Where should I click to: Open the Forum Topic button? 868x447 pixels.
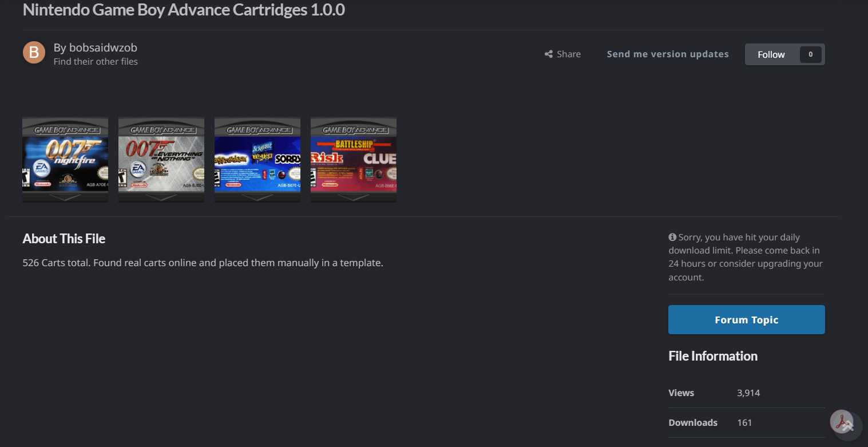[747, 319]
